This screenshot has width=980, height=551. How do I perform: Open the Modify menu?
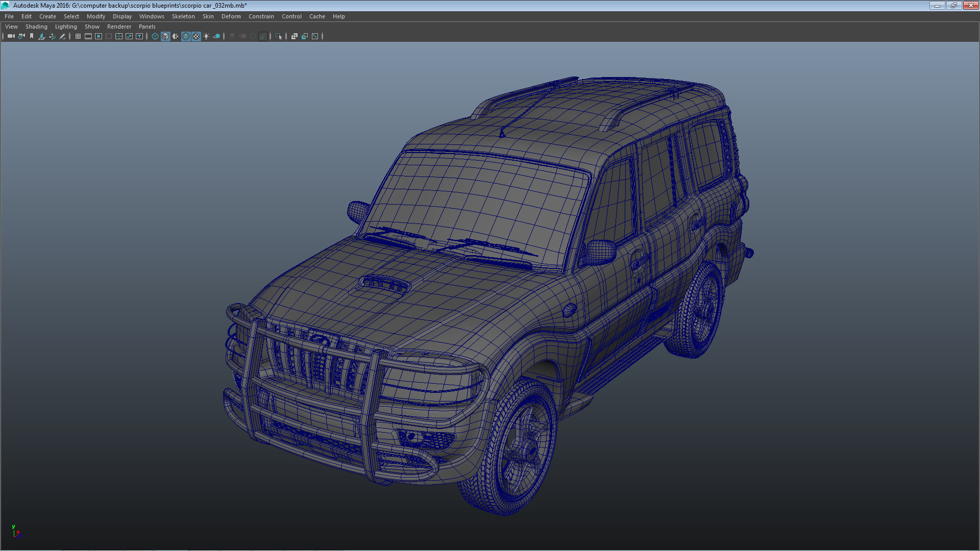pyautogui.click(x=96, y=16)
